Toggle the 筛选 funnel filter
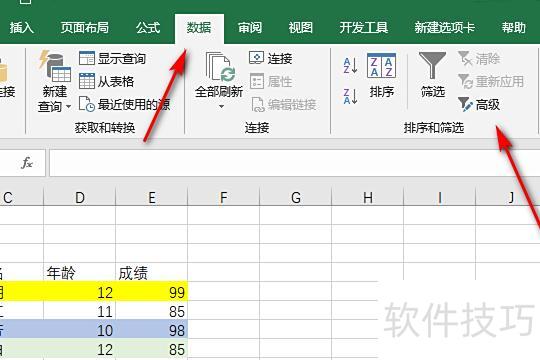The width and height of the screenshot is (540, 360). pos(433,75)
